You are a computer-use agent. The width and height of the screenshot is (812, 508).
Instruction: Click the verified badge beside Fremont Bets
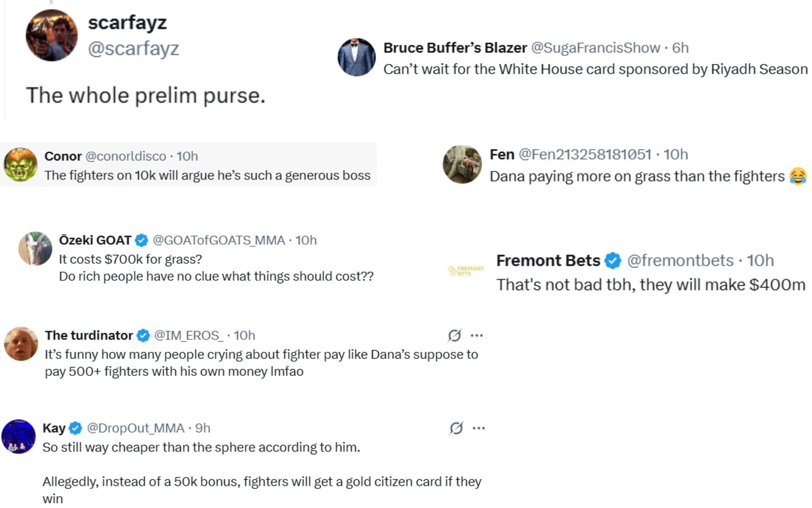[x=613, y=261]
